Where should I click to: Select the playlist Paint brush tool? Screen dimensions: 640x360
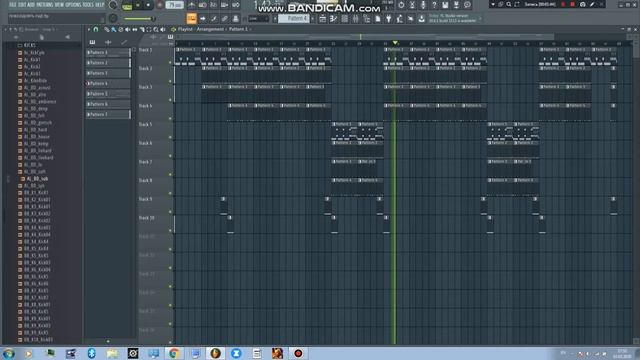coord(114,29)
